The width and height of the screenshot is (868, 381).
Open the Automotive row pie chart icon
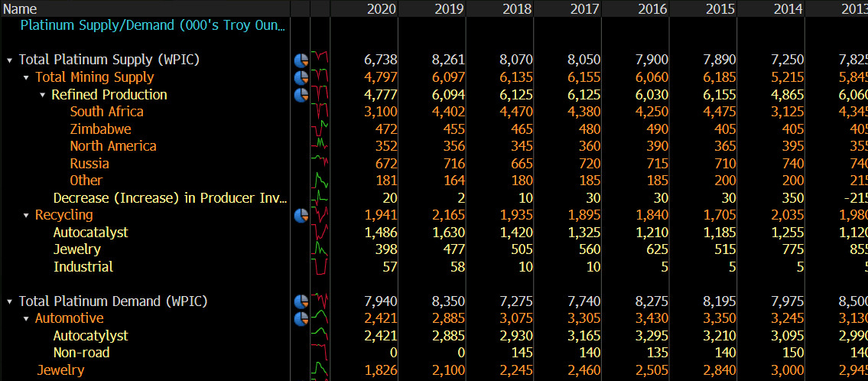[301, 318]
